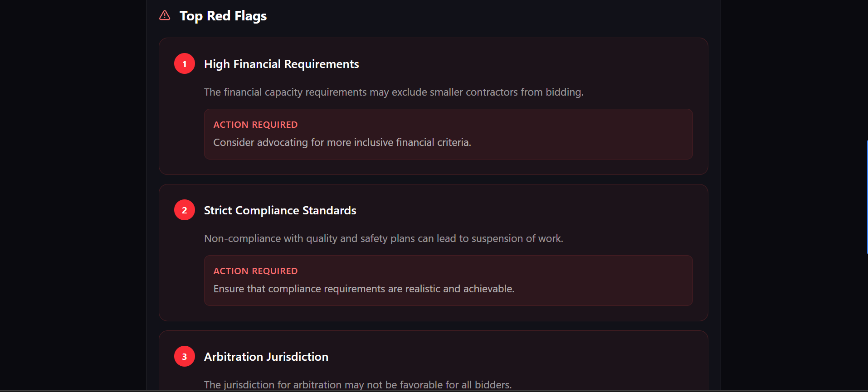Viewport: 868px width, 392px height.
Task: Click the page scrollbar thumb on the right edge
Action: point(867,197)
